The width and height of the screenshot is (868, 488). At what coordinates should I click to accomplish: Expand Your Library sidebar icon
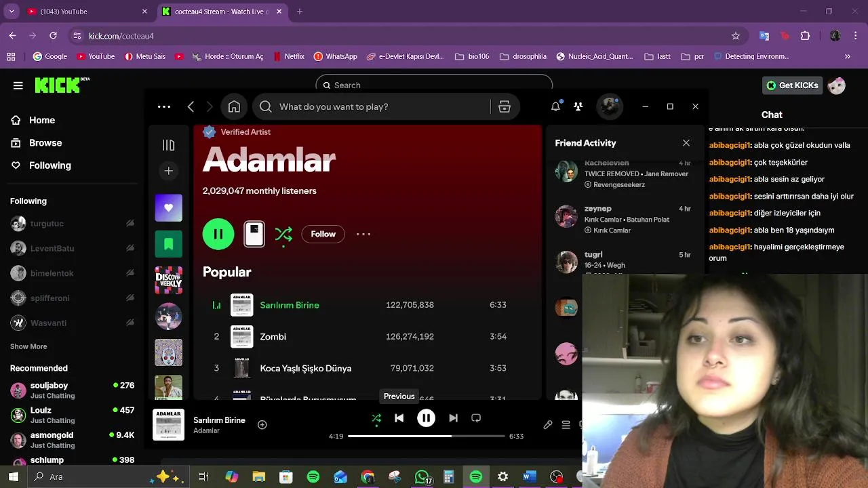pyautogui.click(x=169, y=145)
